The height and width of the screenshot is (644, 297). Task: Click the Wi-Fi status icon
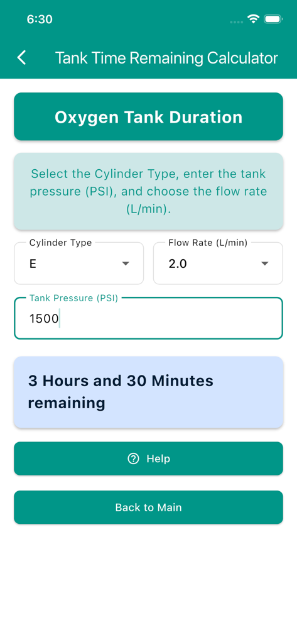254,19
